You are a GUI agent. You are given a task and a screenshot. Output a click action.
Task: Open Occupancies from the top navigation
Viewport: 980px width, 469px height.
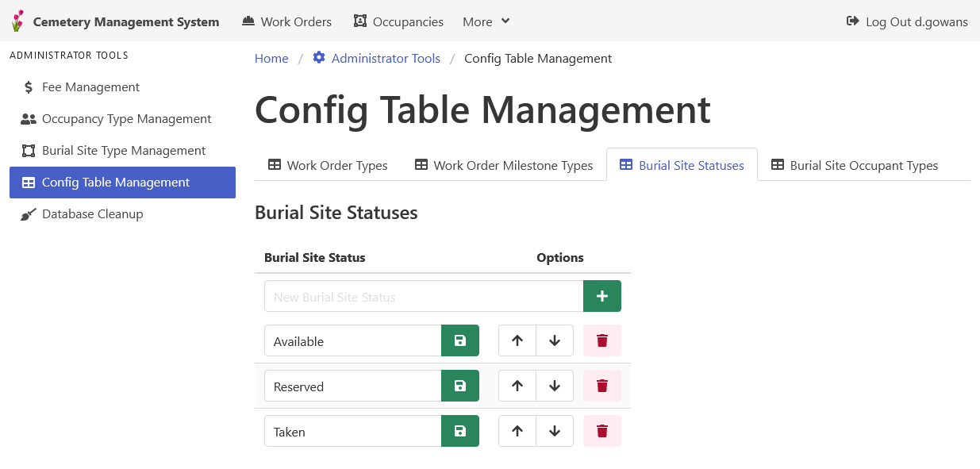click(x=398, y=21)
